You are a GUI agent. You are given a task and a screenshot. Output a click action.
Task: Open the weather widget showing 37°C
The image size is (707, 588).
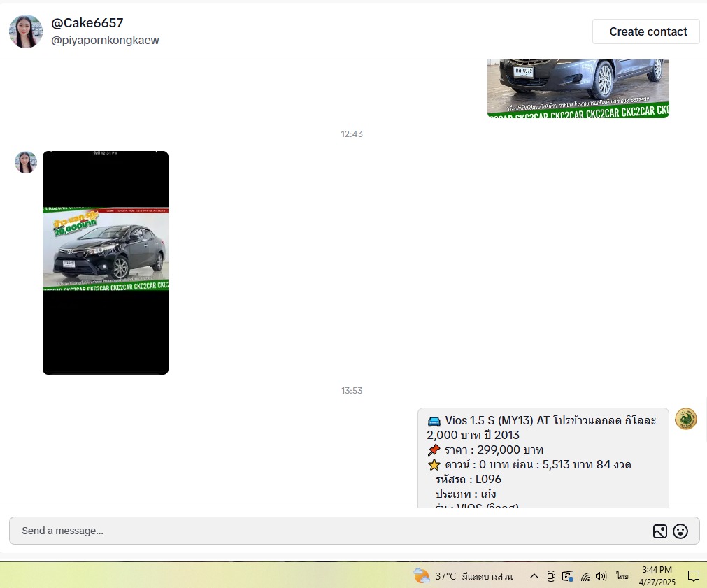click(x=463, y=576)
